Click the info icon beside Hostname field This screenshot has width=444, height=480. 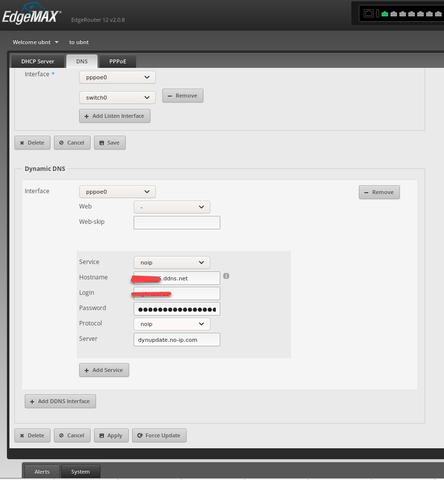pyautogui.click(x=226, y=276)
